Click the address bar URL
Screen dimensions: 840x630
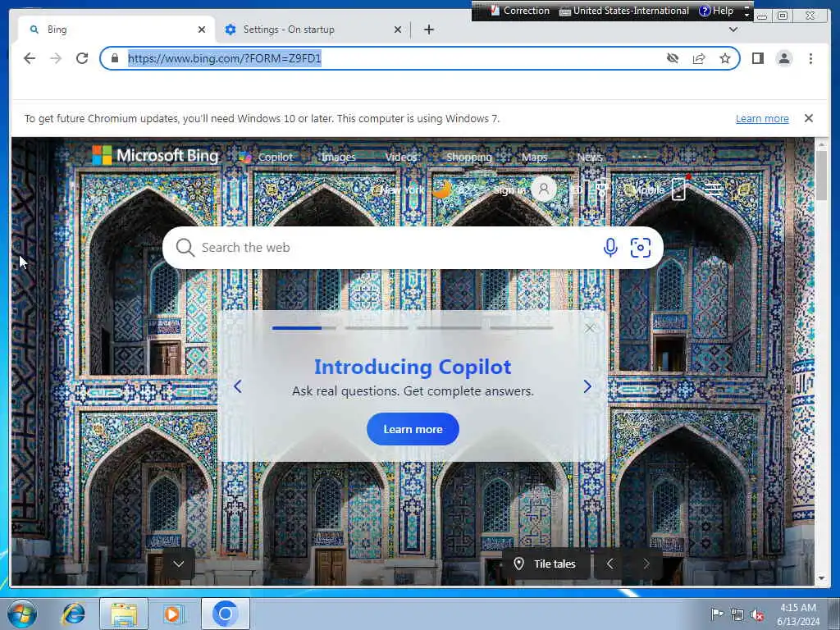coord(225,58)
